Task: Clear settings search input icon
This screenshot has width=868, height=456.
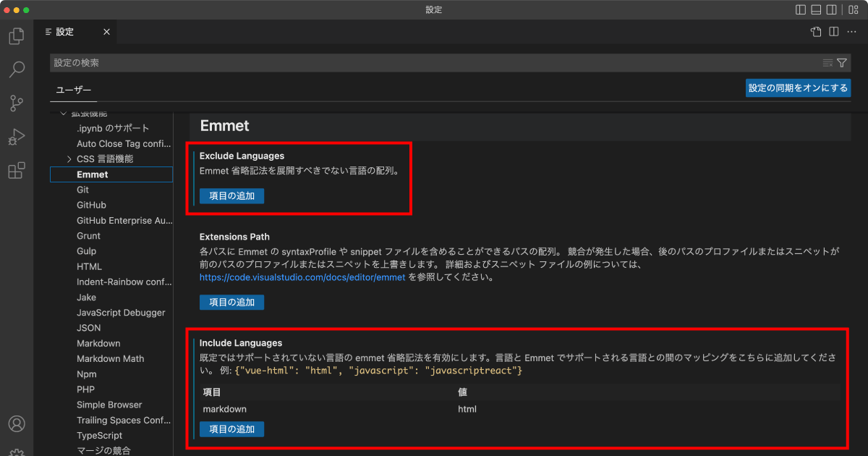Action: tap(827, 63)
